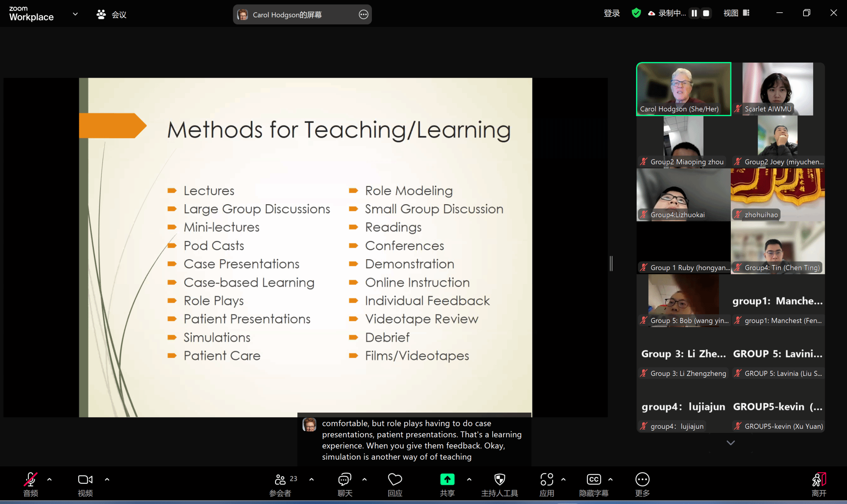
Task: Start video with the camera icon
Action: pyautogui.click(x=85, y=480)
